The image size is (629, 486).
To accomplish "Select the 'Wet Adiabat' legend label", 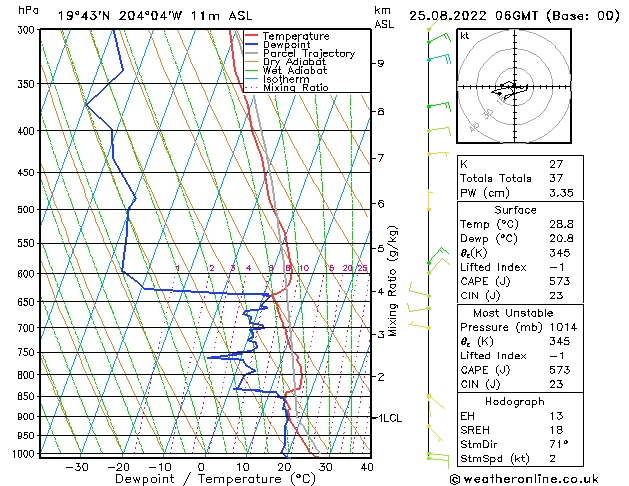I will 295,70.
